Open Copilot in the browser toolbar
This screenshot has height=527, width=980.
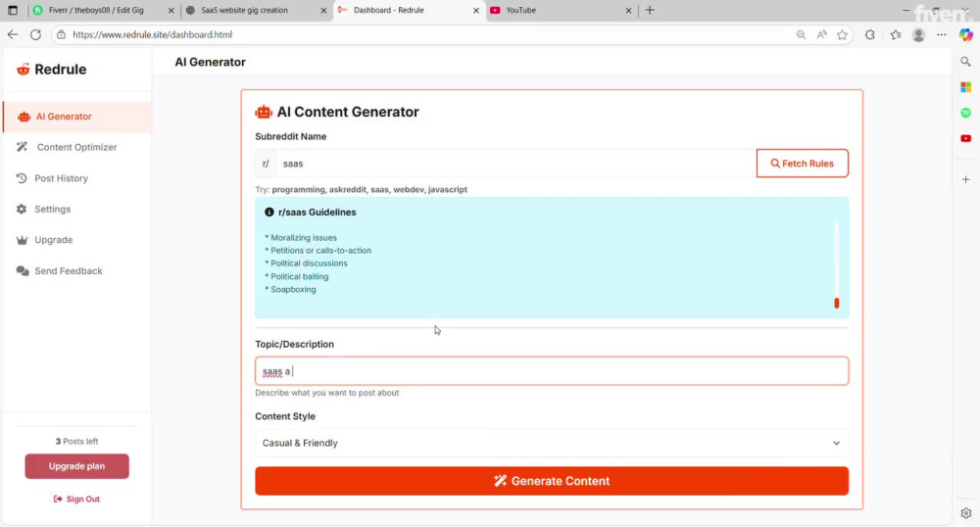[966, 35]
